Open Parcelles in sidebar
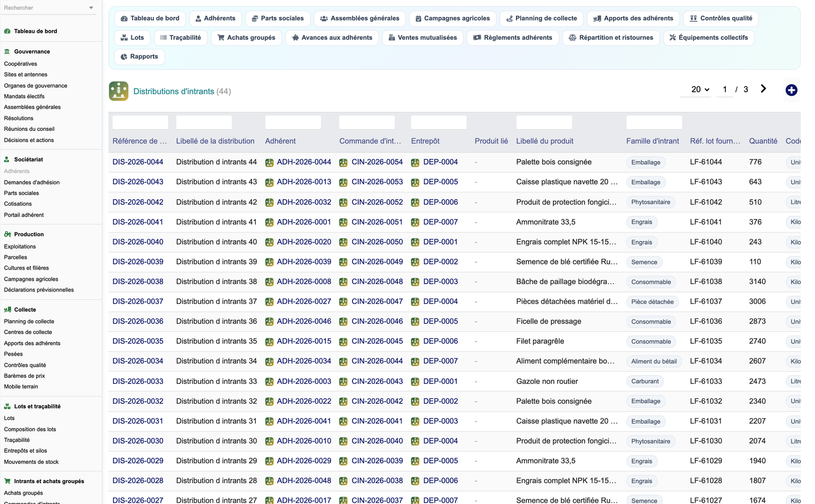The image size is (815, 504). tap(15, 257)
